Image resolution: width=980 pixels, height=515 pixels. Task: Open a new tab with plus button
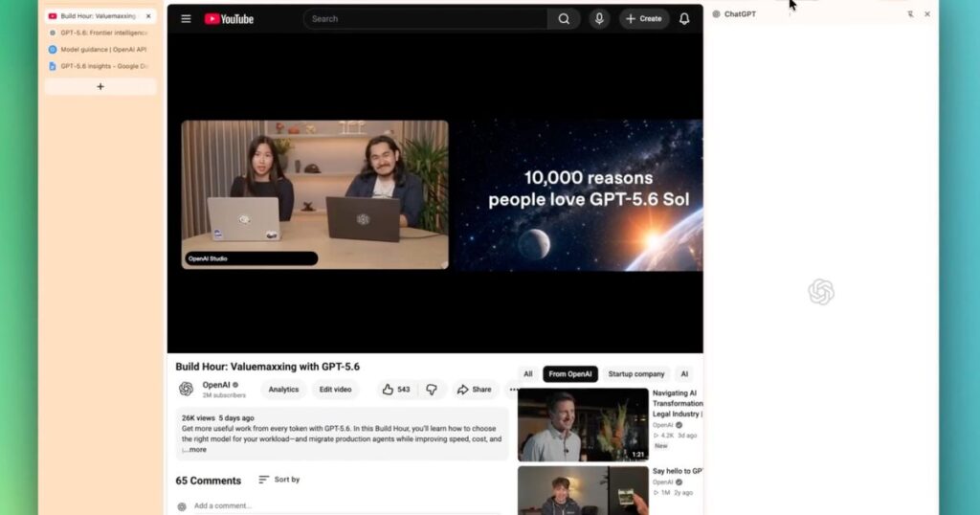tap(100, 87)
